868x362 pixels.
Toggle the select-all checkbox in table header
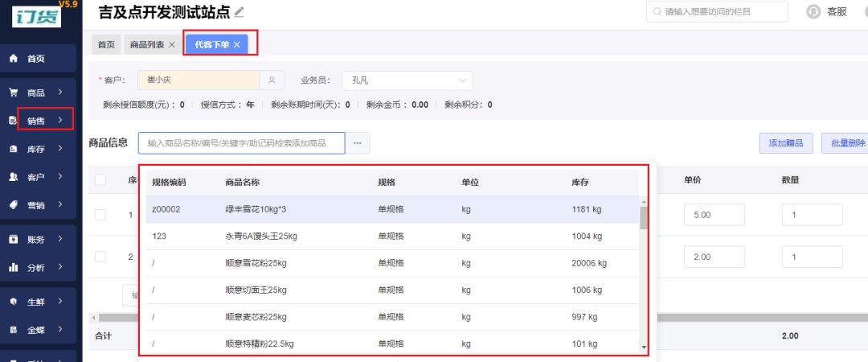[100, 179]
